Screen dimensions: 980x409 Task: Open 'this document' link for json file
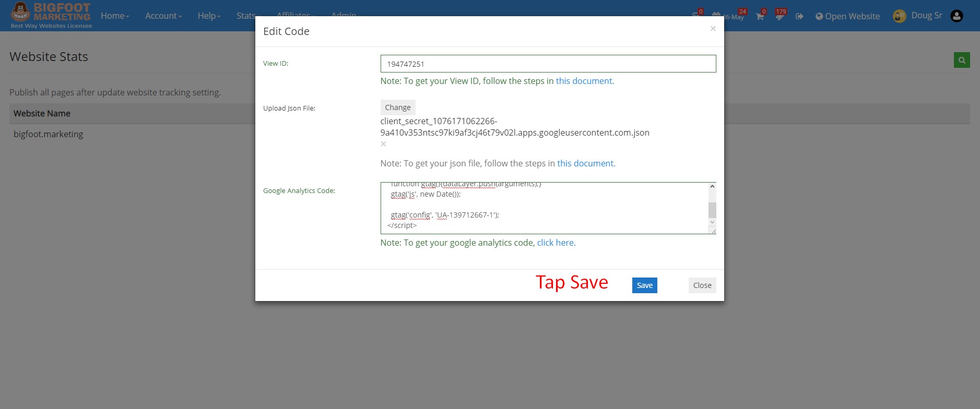pos(585,163)
